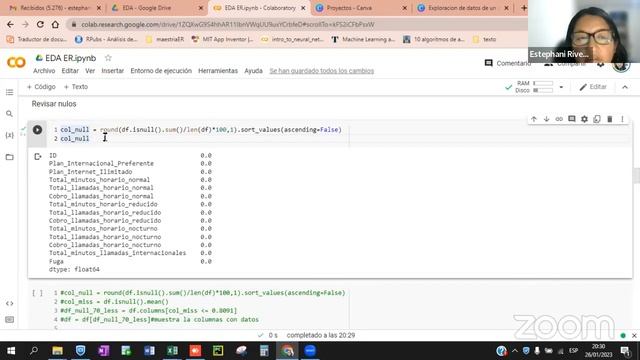This screenshot has width=640, height=360.
Task: Switch to Editar editing mode
Action: coord(593,87)
